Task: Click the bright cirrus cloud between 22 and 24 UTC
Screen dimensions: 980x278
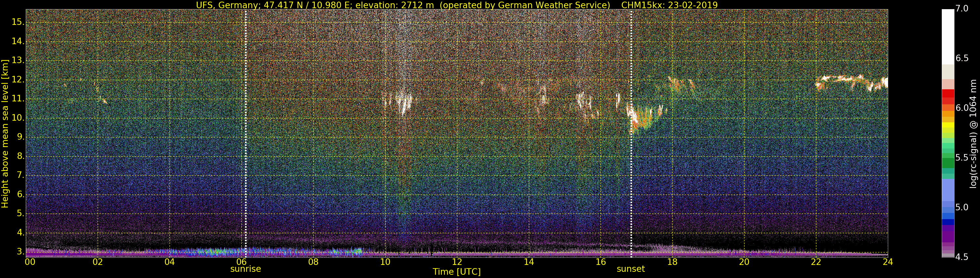Action: [x=852, y=83]
